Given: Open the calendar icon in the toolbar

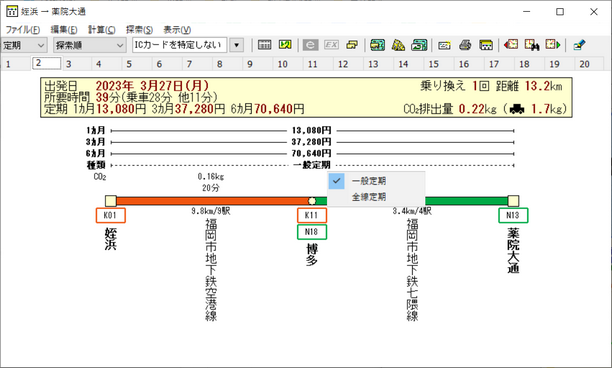Looking at the screenshot, I should (264, 45).
